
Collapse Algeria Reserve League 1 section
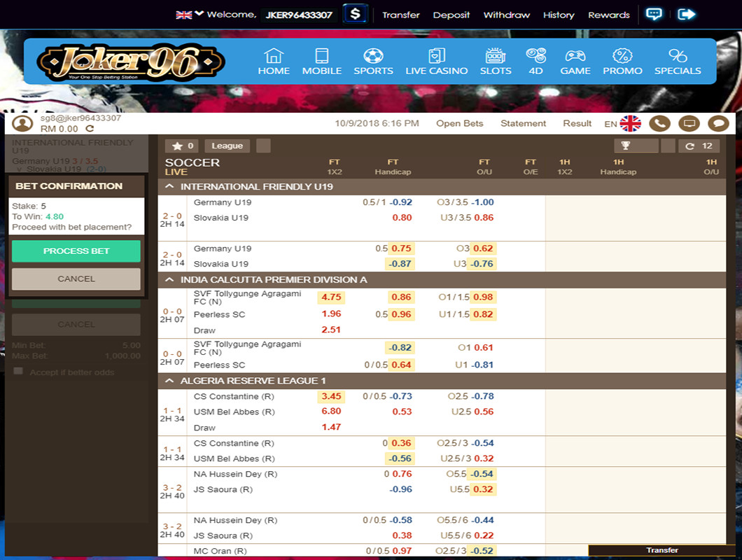coord(170,381)
